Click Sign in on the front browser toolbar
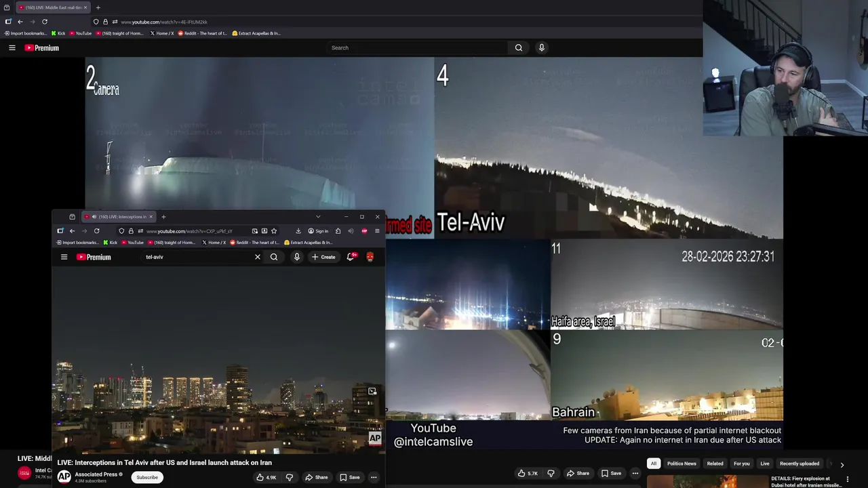 click(318, 231)
